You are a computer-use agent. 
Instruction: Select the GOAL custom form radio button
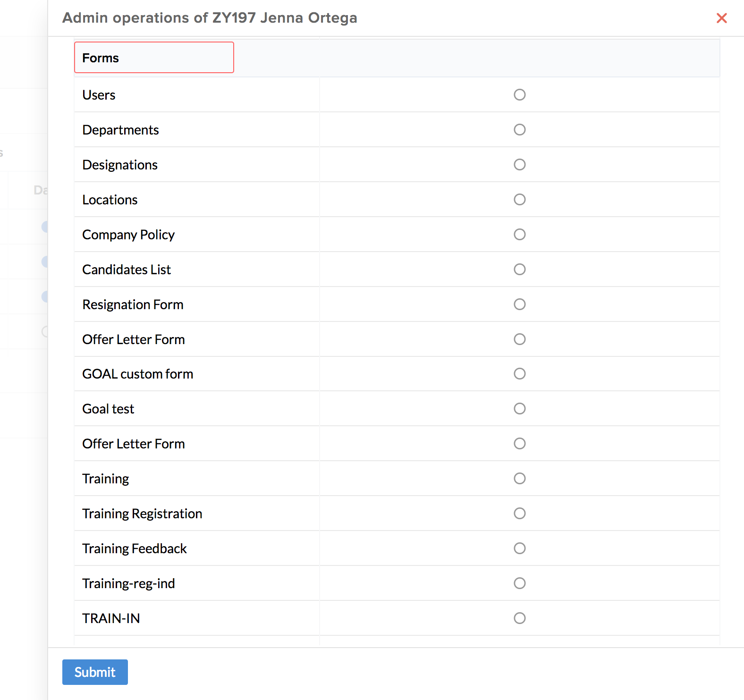(x=519, y=374)
